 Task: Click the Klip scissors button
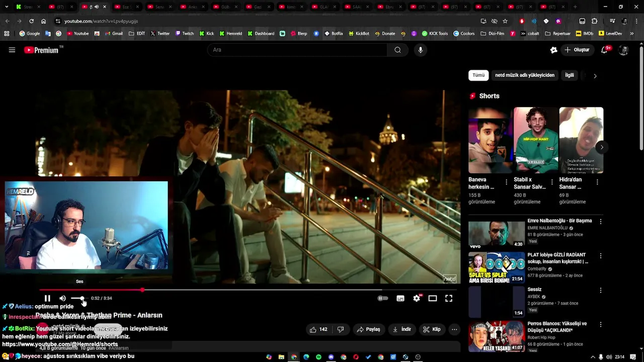432,329
